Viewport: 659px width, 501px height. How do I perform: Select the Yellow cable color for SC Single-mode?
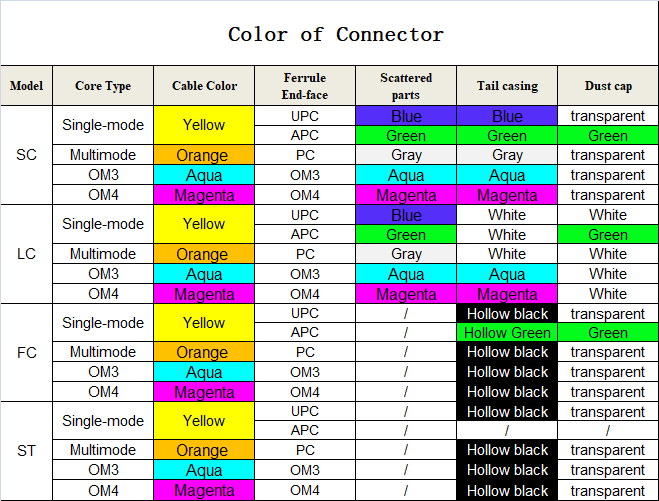[204, 126]
